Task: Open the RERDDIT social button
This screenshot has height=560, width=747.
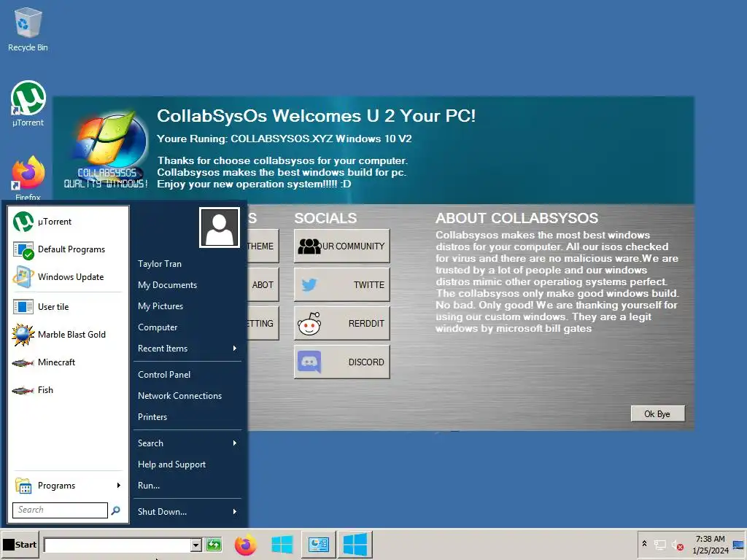Action: click(341, 323)
